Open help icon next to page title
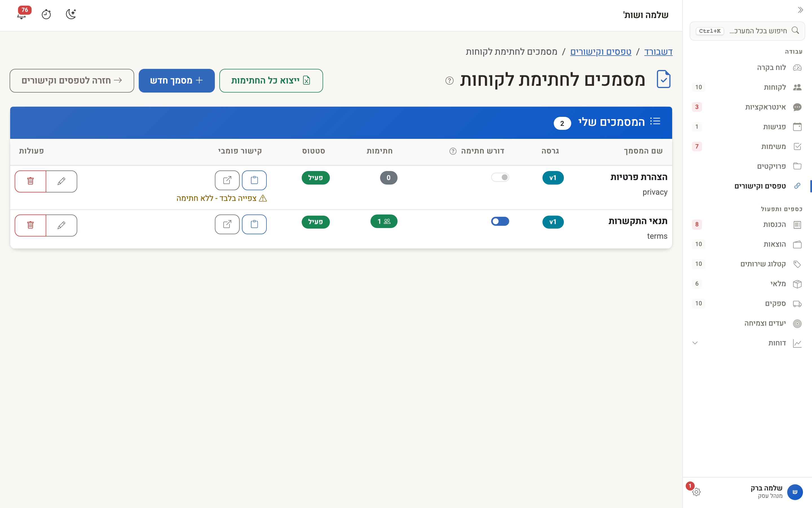This screenshot has height=508, width=812. (449, 81)
